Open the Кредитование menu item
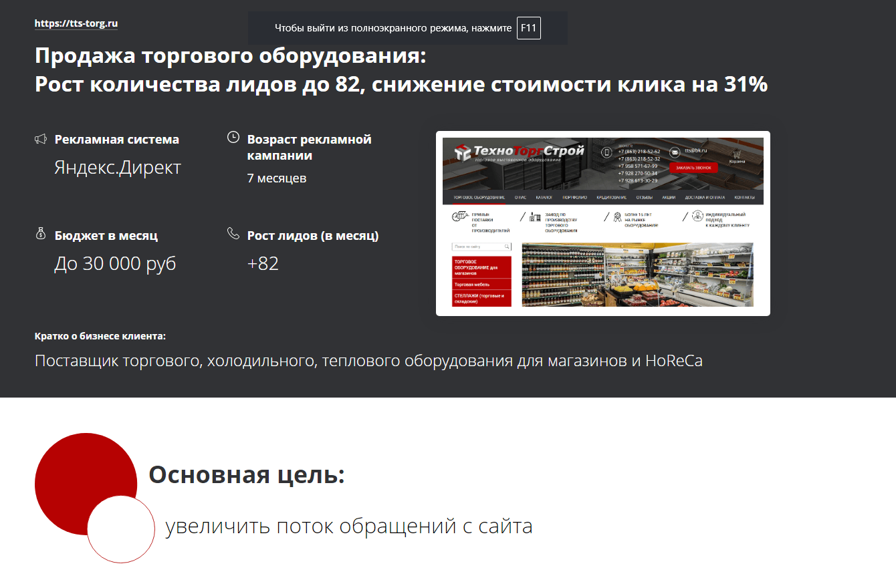The height and width of the screenshot is (588, 896). tap(612, 197)
